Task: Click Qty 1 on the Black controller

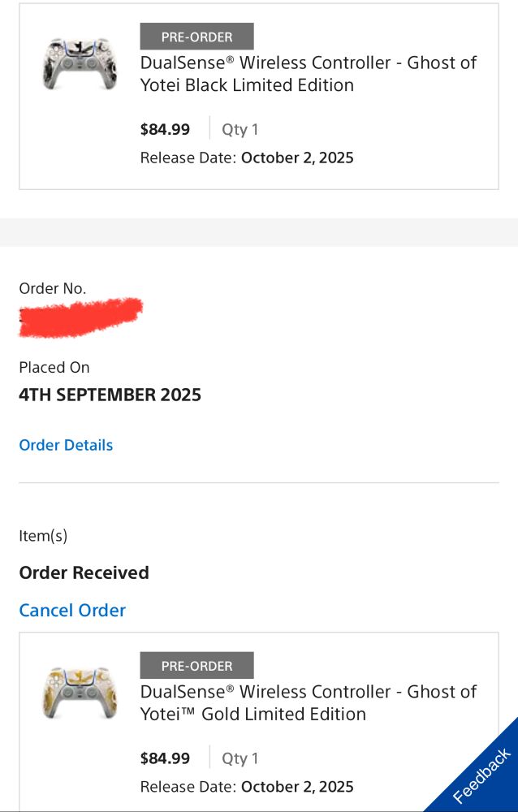Action: coord(240,129)
